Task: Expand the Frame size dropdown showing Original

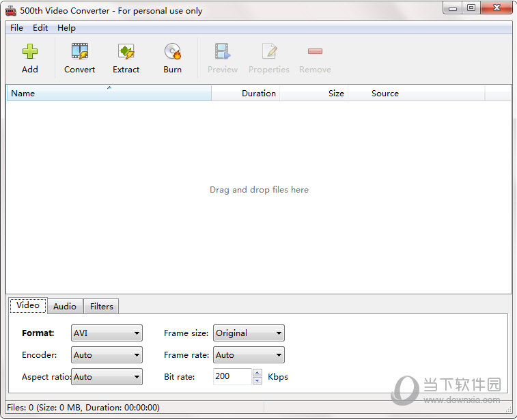Action: [249, 333]
